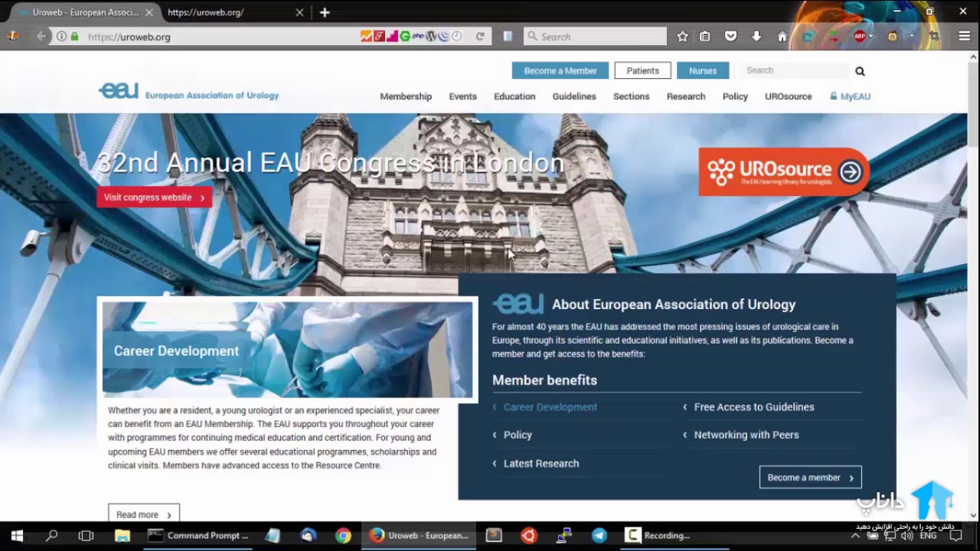Click the outlined Become a member button
The height and width of the screenshot is (551, 980).
pyautogui.click(x=810, y=478)
